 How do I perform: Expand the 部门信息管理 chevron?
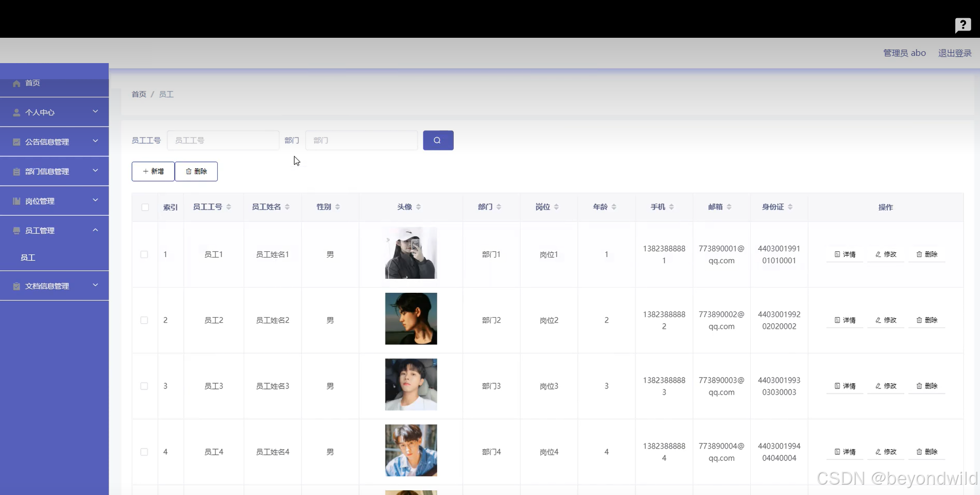[x=95, y=171]
